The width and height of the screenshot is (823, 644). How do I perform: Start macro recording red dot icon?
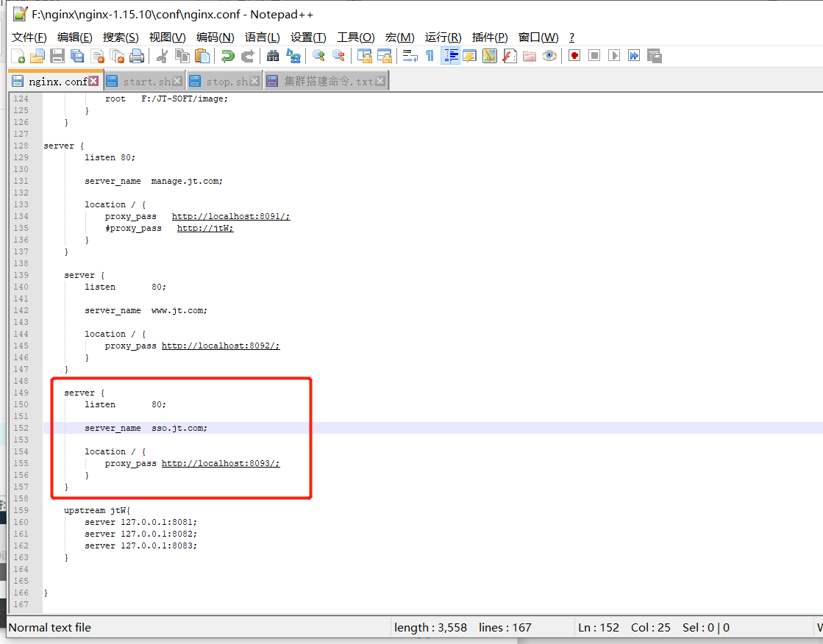click(x=574, y=56)
